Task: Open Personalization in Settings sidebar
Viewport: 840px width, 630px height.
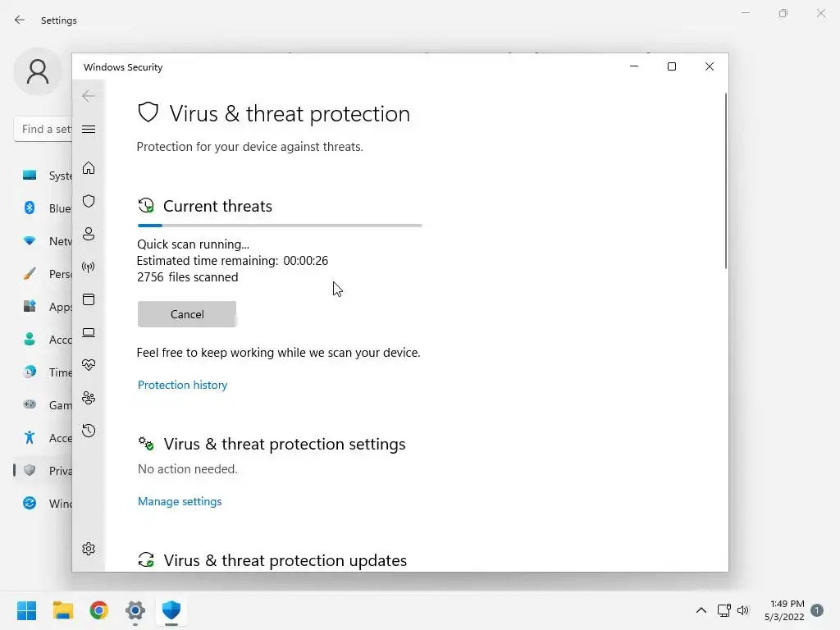Action: click(47, 274)
